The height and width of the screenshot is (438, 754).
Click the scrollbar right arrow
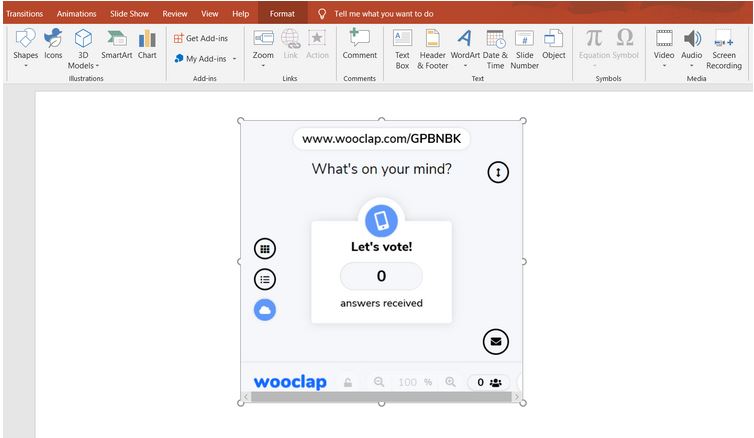[517, 397]
